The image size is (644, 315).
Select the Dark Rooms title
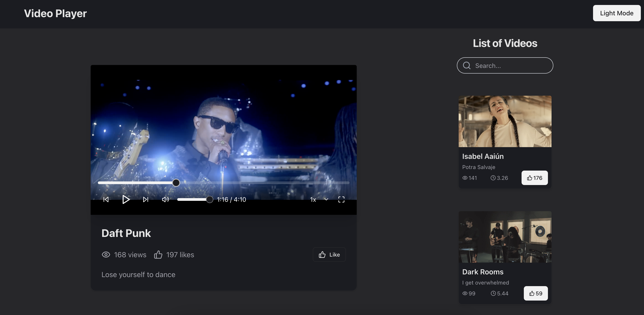[483, 272]
